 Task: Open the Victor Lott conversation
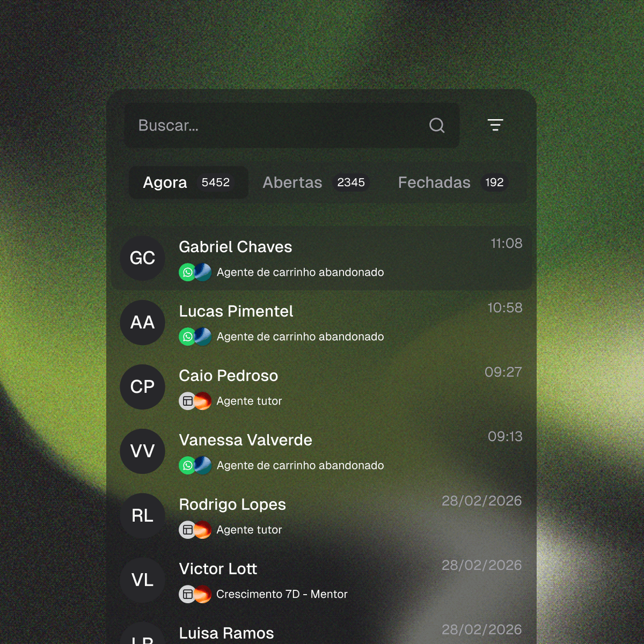tap(322, 580)
